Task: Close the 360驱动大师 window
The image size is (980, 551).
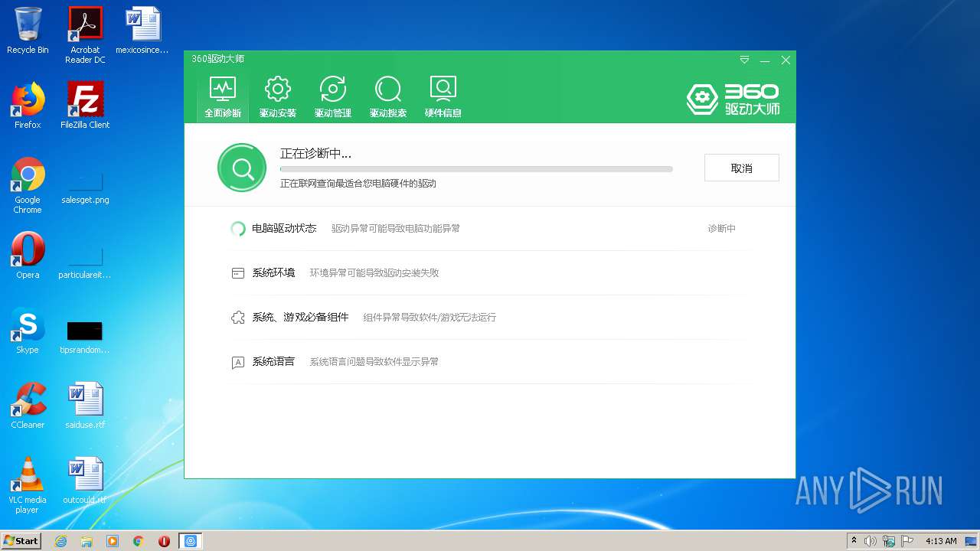Action: point(786,60)
